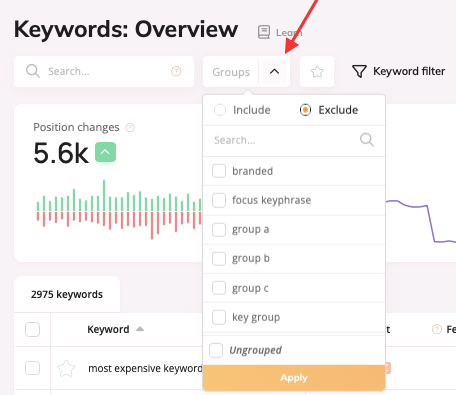Tick the most expensive keyword row checkbox
The width and height of the screenshot is (456, 395).
click(32, 368)
